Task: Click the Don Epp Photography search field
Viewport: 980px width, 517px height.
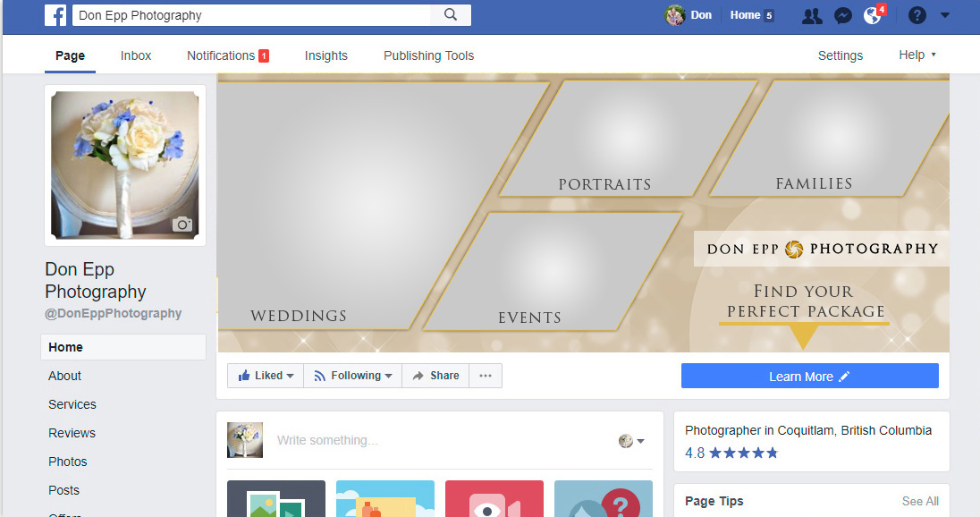Action: [x=251, y=15]
